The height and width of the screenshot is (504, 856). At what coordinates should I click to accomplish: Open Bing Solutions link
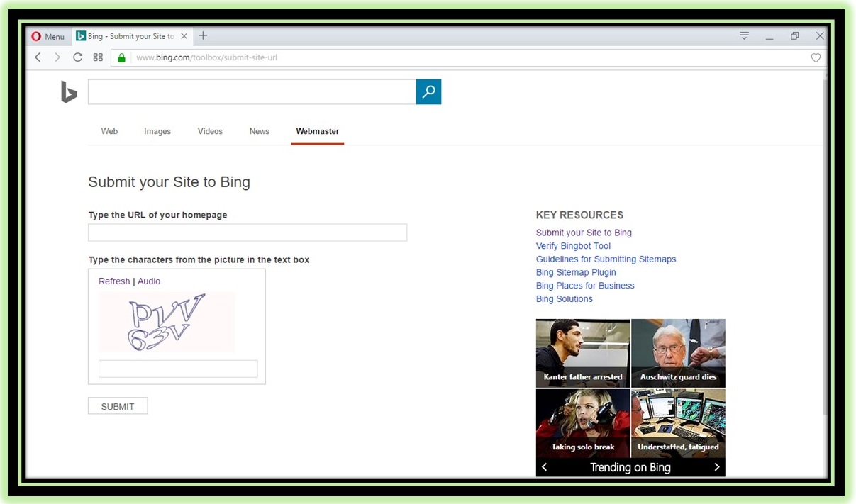(x=565, y=299)
